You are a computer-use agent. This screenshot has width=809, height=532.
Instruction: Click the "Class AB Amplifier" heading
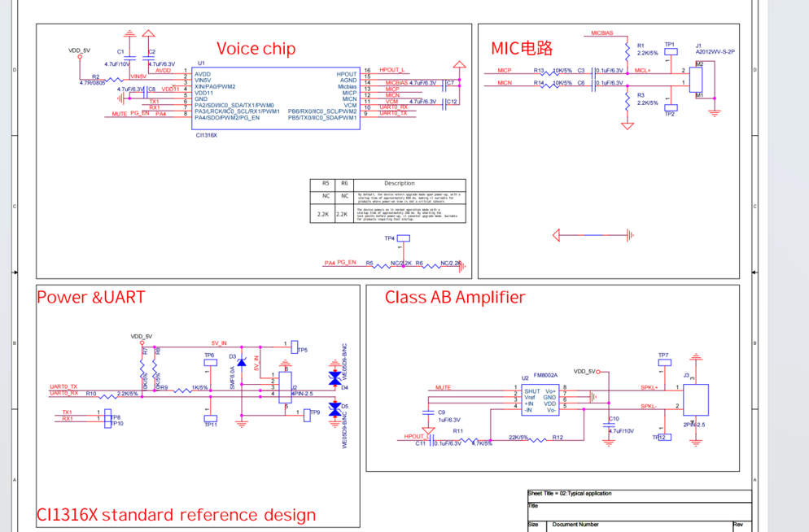(455, 298)
